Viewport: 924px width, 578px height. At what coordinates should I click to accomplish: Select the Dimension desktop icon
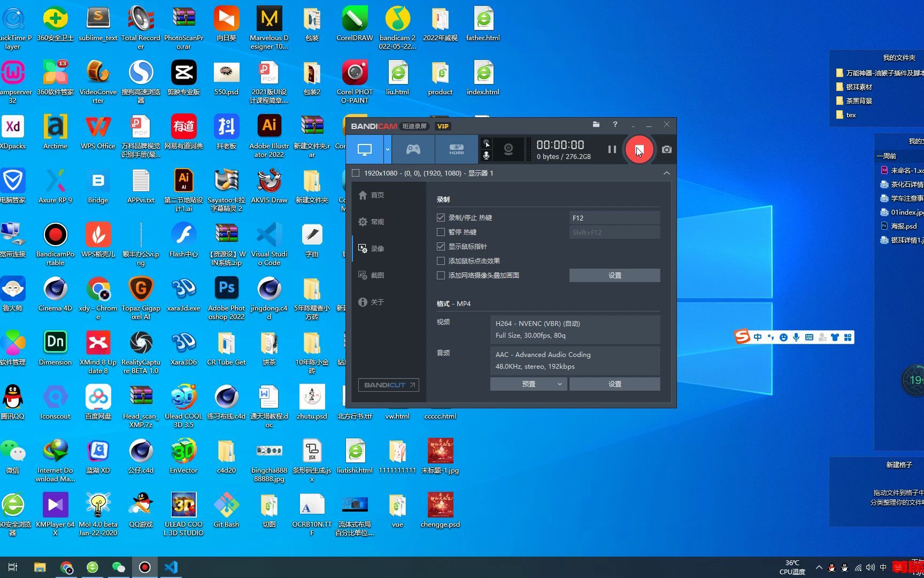pos(55,348)
